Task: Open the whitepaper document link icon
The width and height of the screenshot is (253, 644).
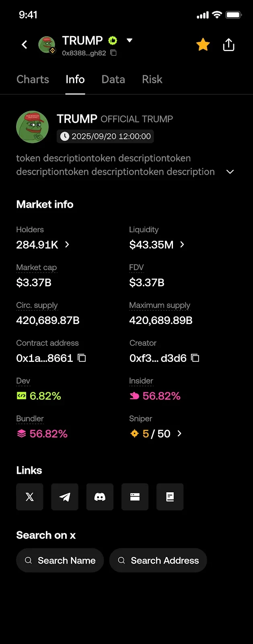Action: pyautogui.click(x=170, y=497)
